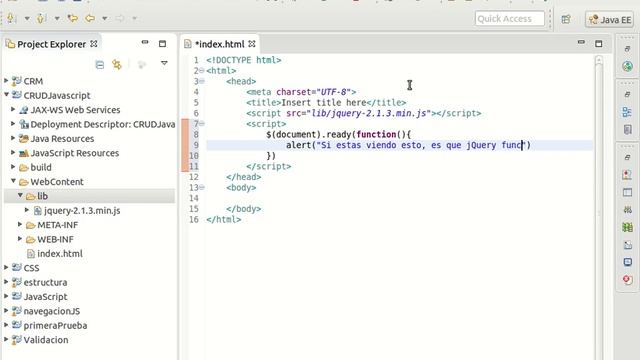Viewport: 640px width, 360px height.
Task: Open the Properties view icon in right trim
Action: coord(627,192)
